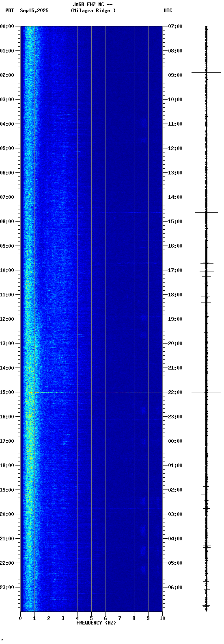Click the '00:00' label on UTC axis
224x644 pixels.
pyautogui.click(x=175, y=441)
